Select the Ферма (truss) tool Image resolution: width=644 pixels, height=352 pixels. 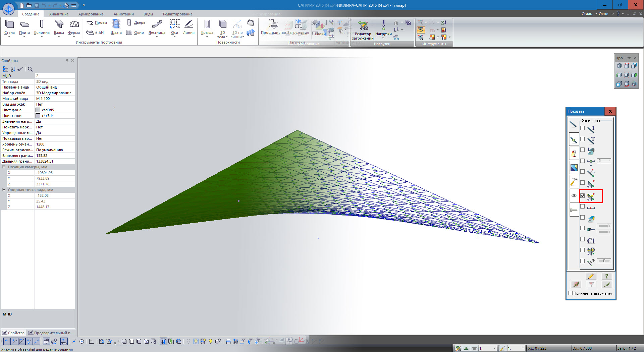click(74, 27)
